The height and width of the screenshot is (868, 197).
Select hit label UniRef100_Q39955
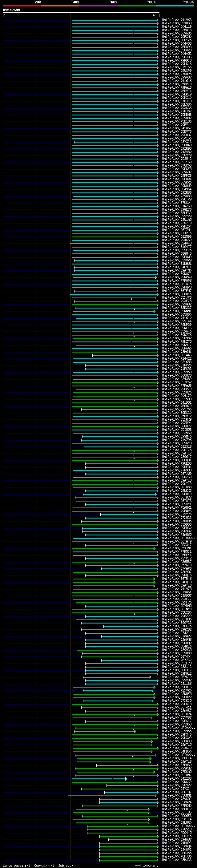(x=176, y=731)
